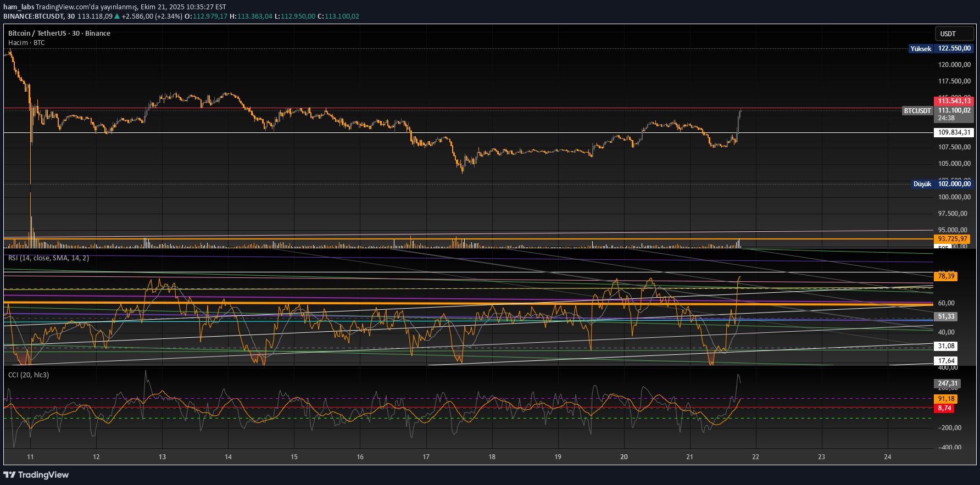Open the RSI (14, close, SMA, 14, 2) legend
This screenshot has width=980, height=485.
click(x=48, y=258)
